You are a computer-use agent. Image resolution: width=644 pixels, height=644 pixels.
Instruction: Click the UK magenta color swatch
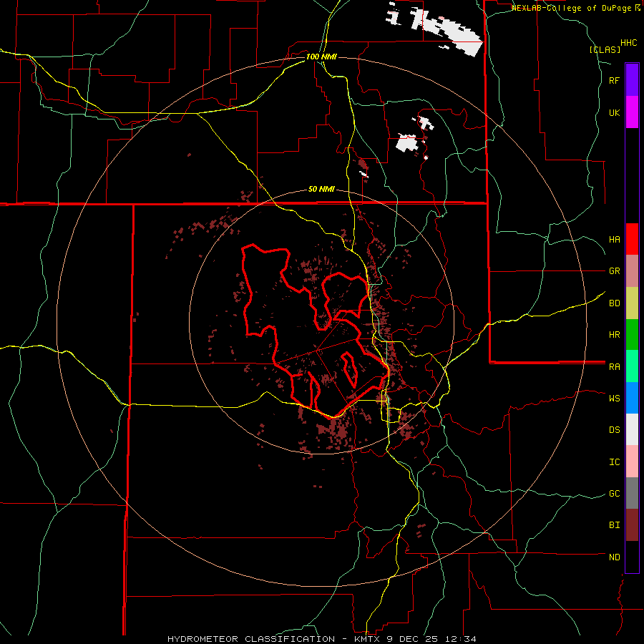(x=632, y=112)
